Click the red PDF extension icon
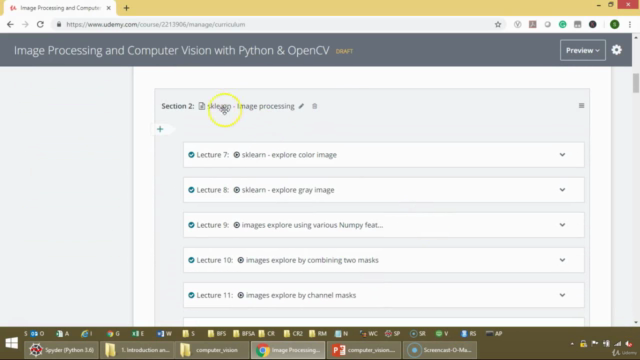Screen dimensions: 640x360 pyautogui.click(x=533, y=24)
